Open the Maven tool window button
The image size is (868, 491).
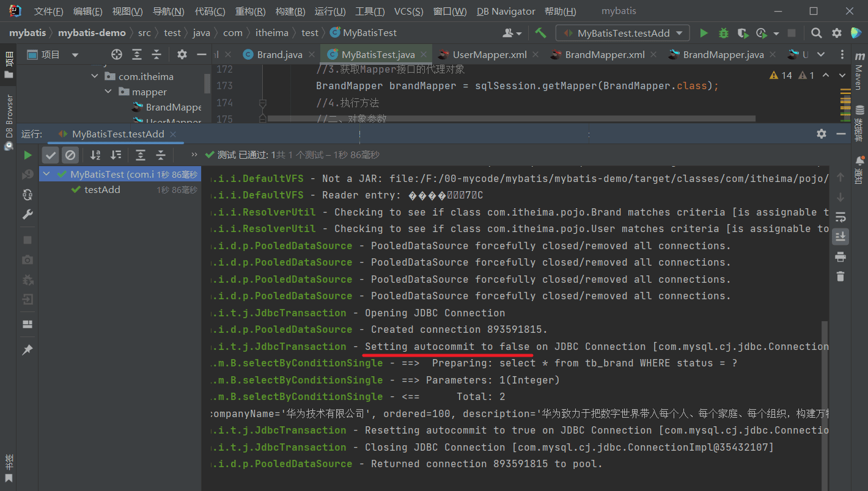(x=859, y=71)
